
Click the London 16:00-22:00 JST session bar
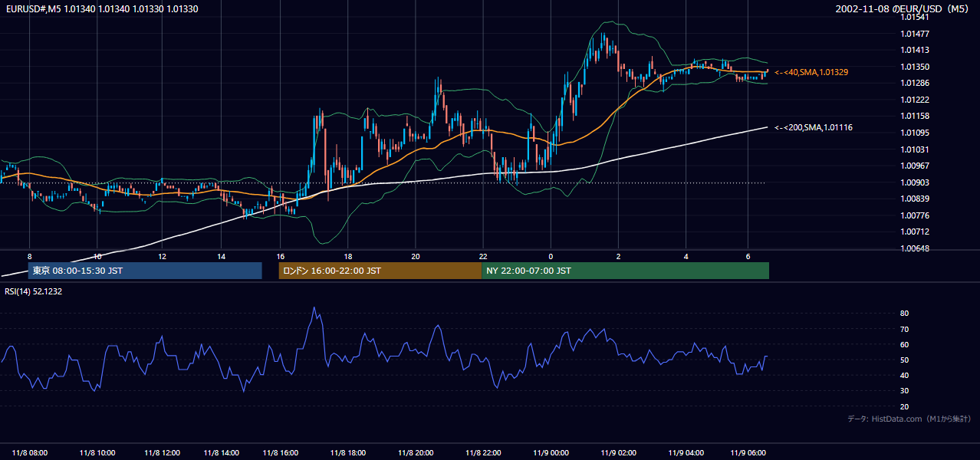380,271
